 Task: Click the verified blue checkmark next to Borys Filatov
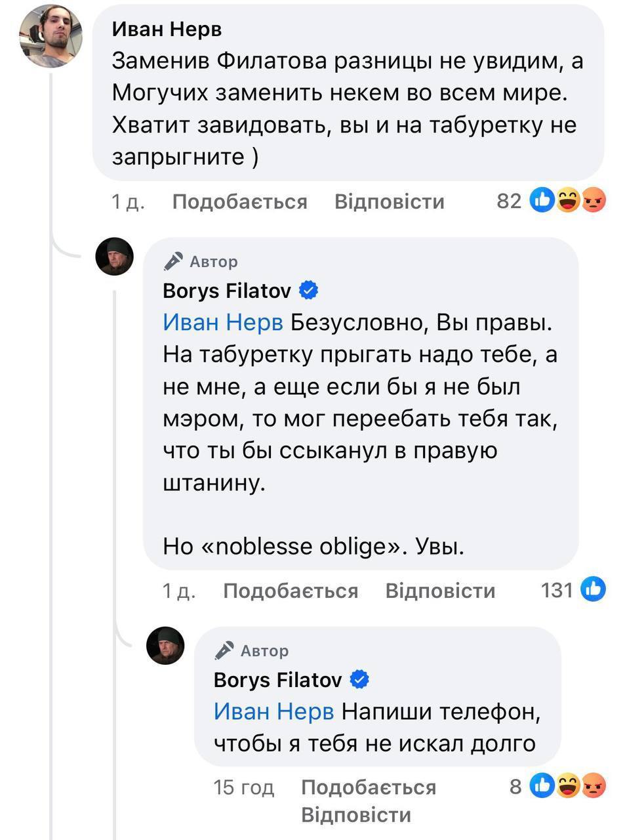[x=309, y=289]
